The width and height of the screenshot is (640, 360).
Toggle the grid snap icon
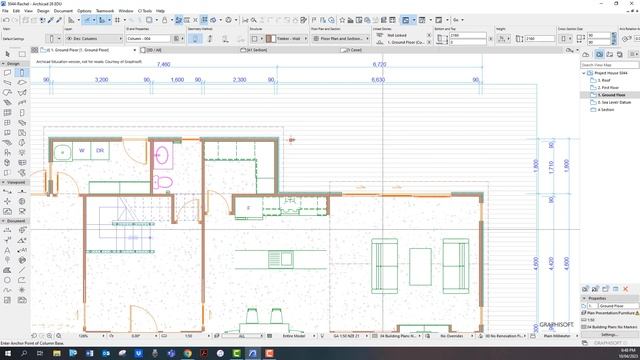(x=118, y=20)
